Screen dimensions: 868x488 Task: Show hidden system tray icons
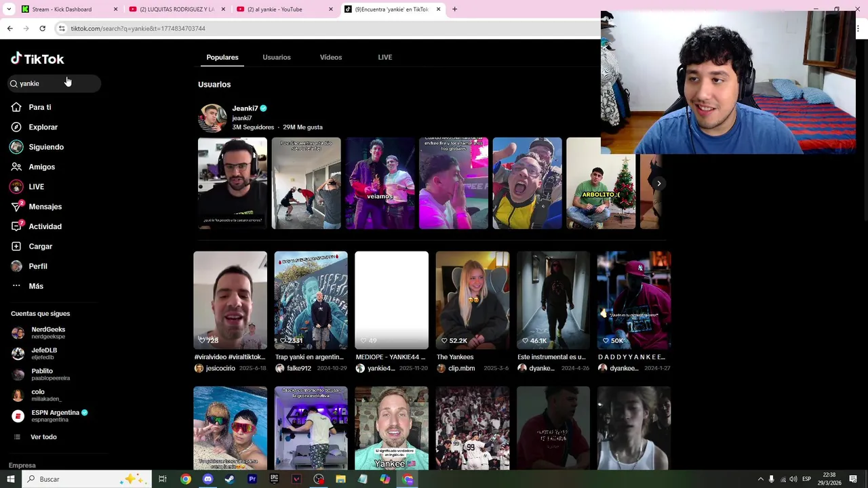760,479
